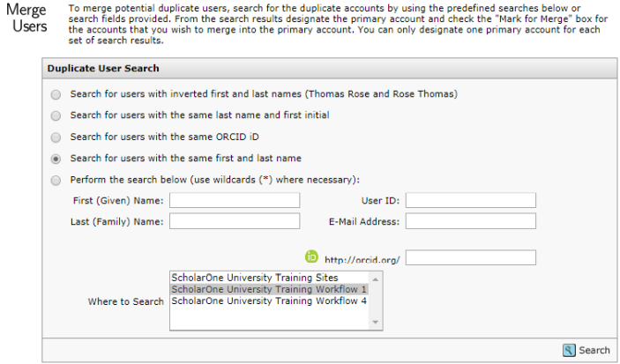
Task: Click the Duplicate User Search header bar
Action: click(x=329, y=68)
